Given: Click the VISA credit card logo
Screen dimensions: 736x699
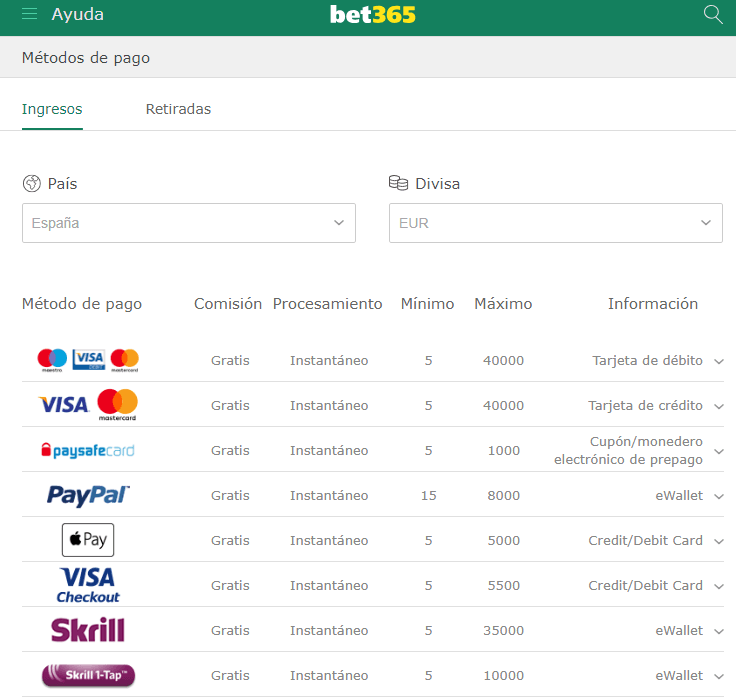Looking at the screenshot, I should pyautogui.click(x=63, y=405).
